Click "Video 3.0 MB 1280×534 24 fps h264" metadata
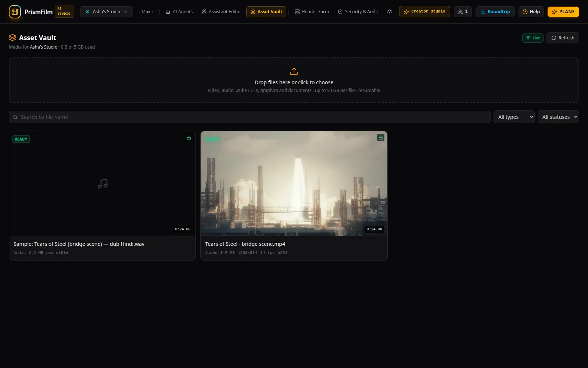The image size is (588, 368). (246, 253)
